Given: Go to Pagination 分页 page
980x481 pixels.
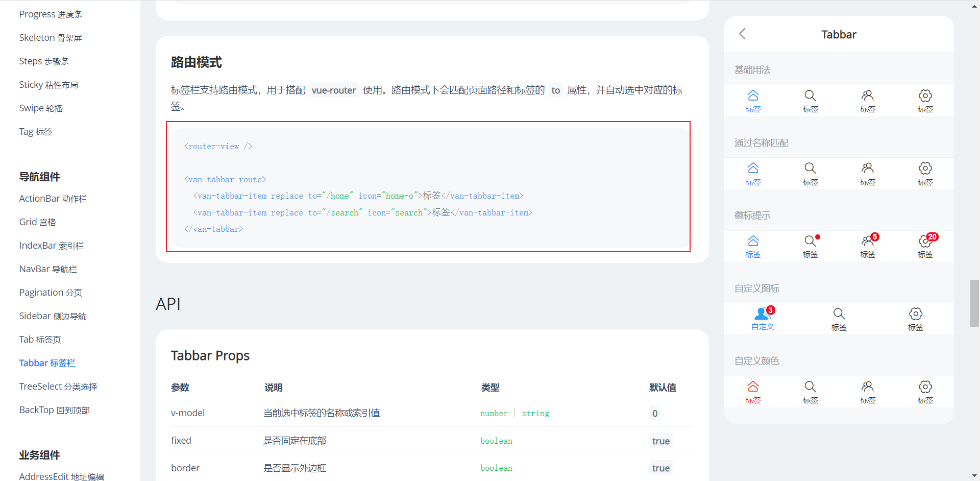Looking at the screenshot, I should tap(51, 293).
